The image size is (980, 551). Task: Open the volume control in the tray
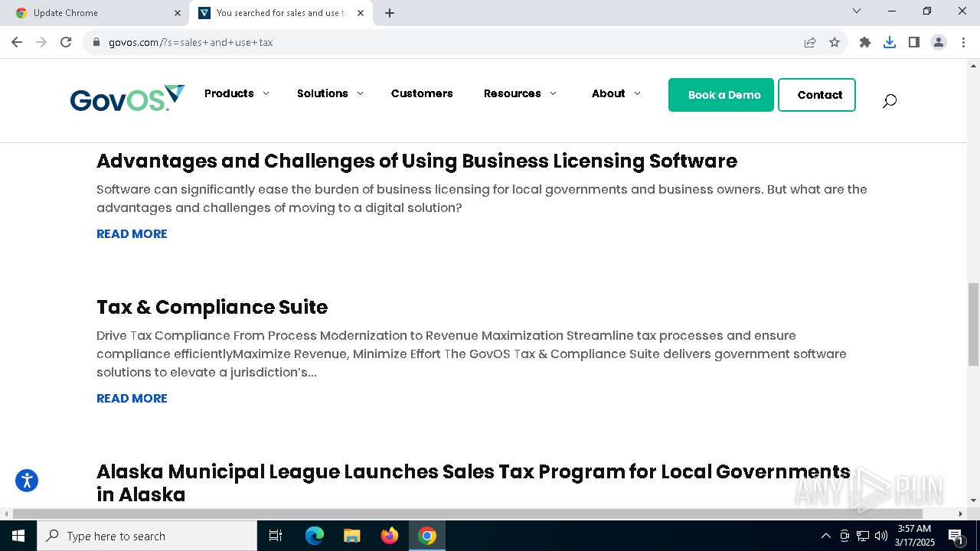click(x=881, y=536)
